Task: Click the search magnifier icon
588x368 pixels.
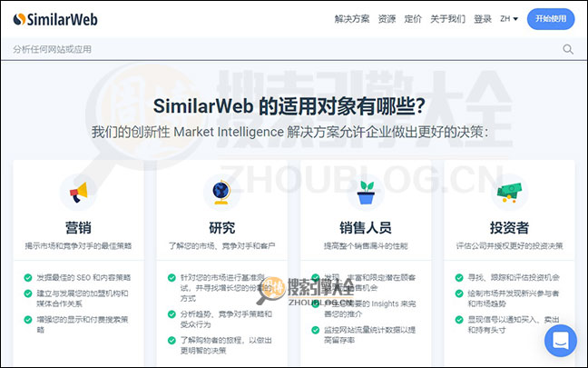Action: pyautogui.click(x=568, y=49)
